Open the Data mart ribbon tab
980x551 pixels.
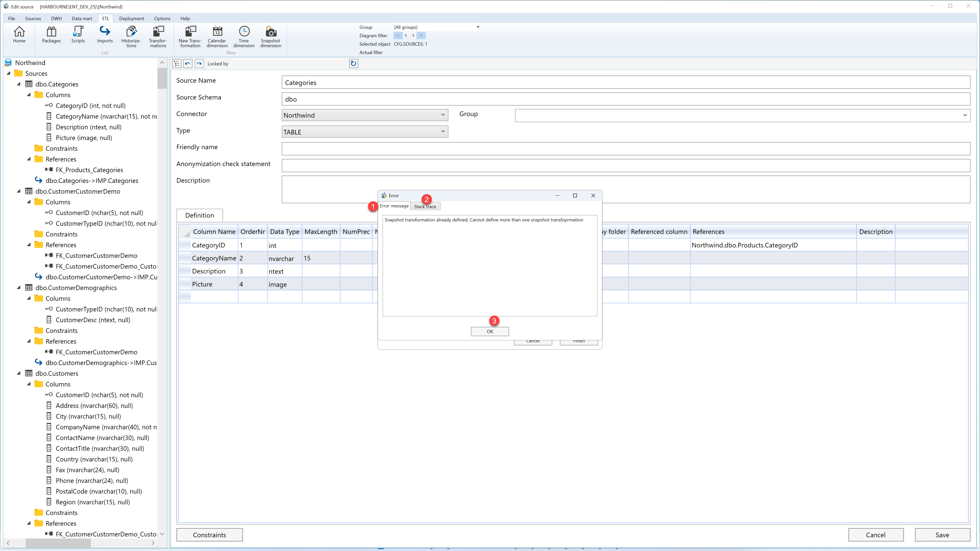82,18
